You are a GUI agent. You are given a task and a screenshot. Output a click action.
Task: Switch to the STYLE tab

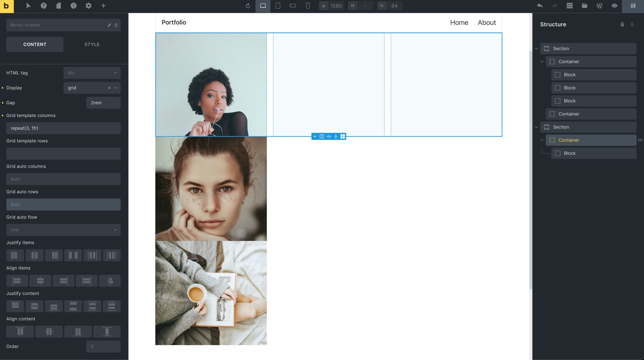(x=92, y=44)
